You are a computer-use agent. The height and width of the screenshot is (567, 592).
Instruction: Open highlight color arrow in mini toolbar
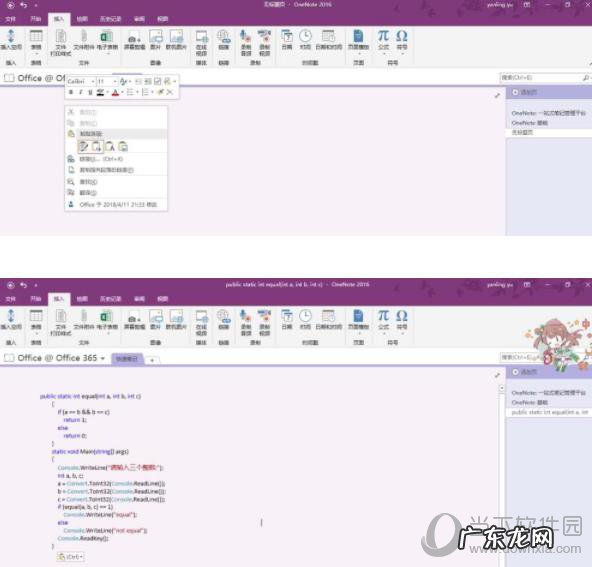point(107,92)
